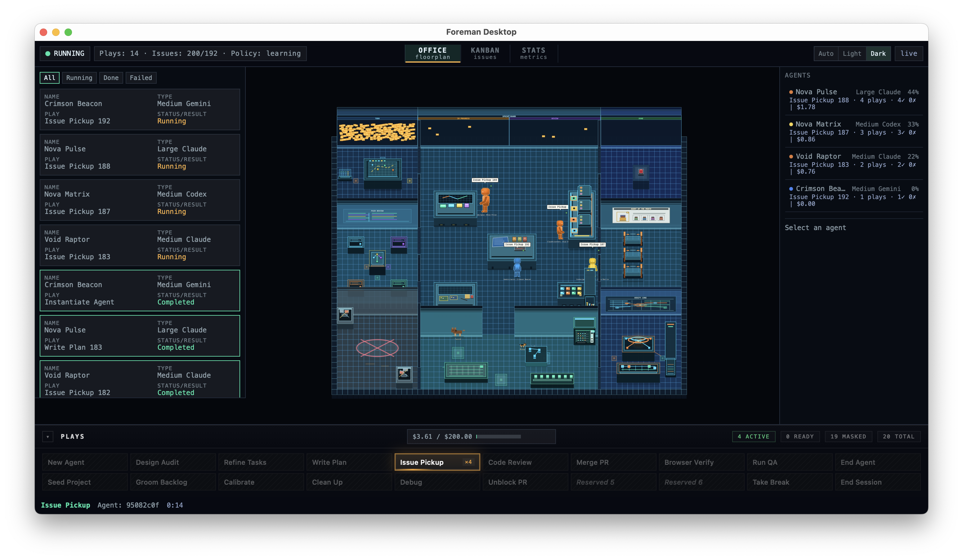Screen dimensions: 963x560
Task: Select the blue Crimson Beacon agent sprite
Action: click(517, 267)
